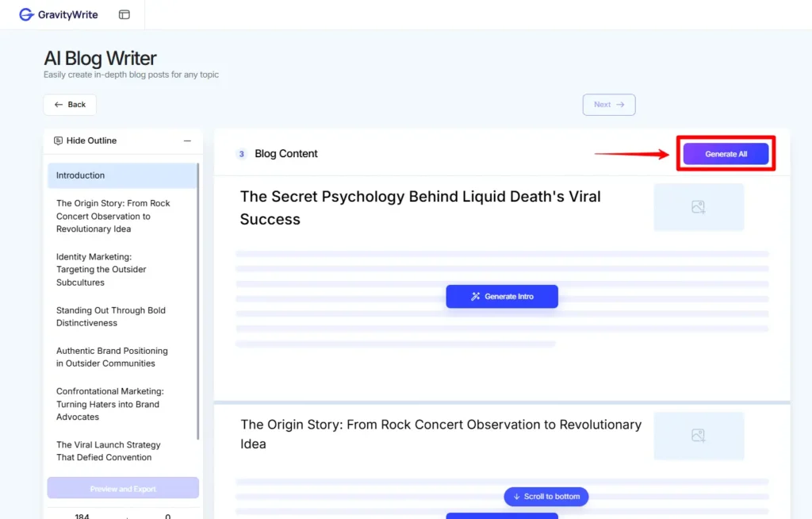
Task: Click the Scroll to bottom button
Action: [546, 496]
